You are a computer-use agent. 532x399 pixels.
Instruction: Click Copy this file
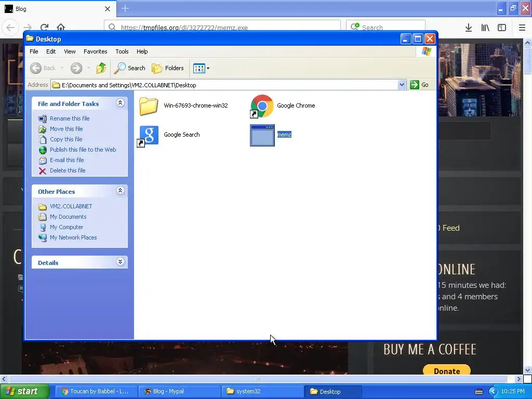pos(66,139)
